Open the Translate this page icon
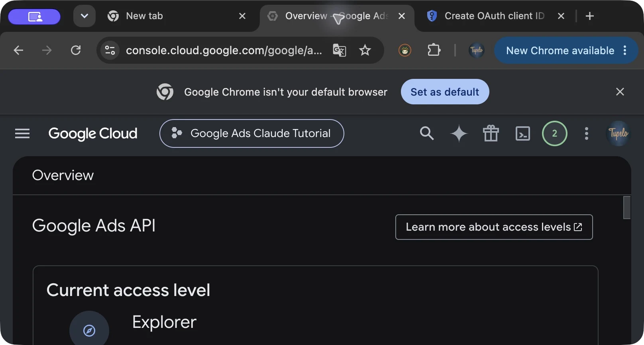 tap(340, 50)
